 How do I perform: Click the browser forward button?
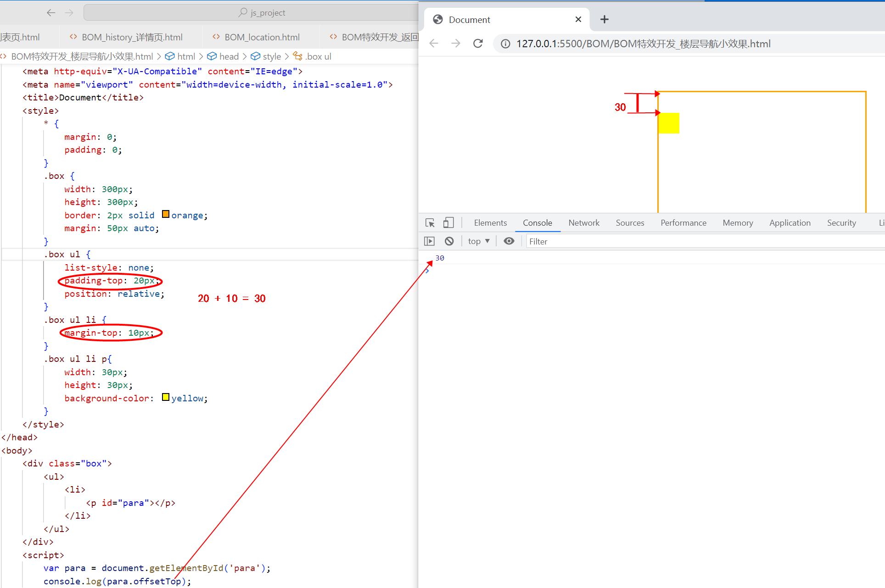(x=456, y=44)
